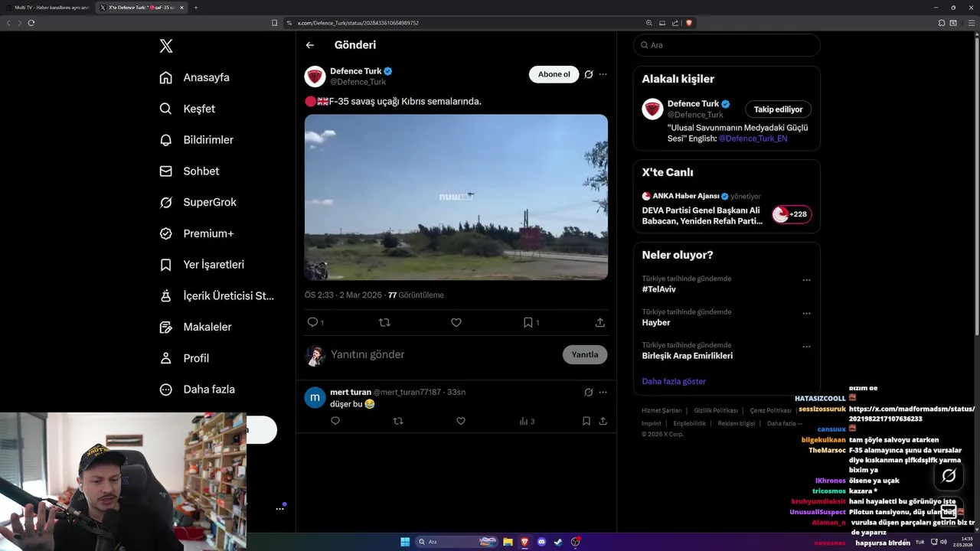Open Windows Start menu
Viewport: 980px width, 551px height.
[405, 542]
